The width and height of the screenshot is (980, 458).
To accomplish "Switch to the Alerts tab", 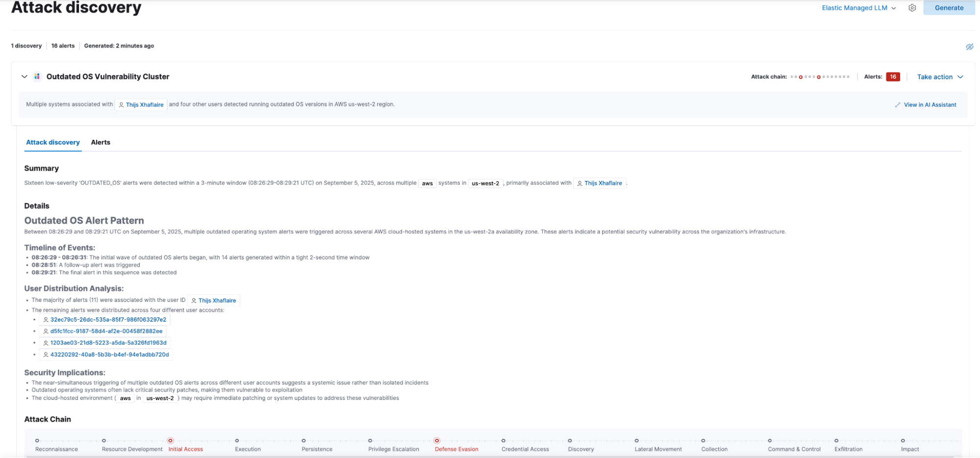I will click(101, 142).
